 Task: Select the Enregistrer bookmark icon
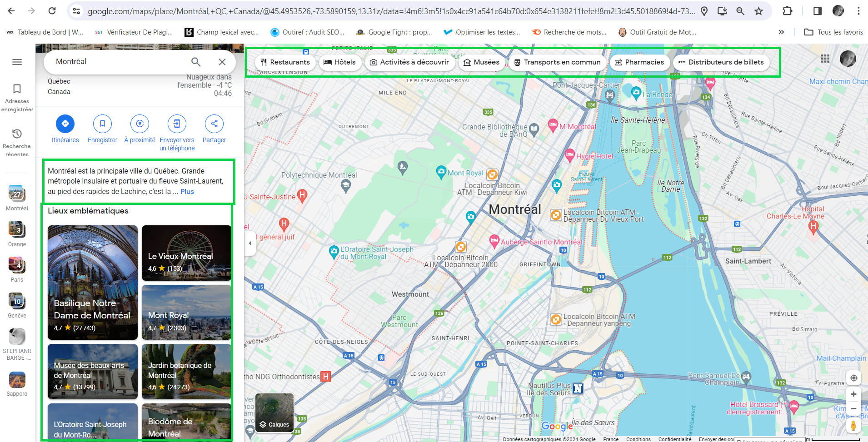point(102,123)
